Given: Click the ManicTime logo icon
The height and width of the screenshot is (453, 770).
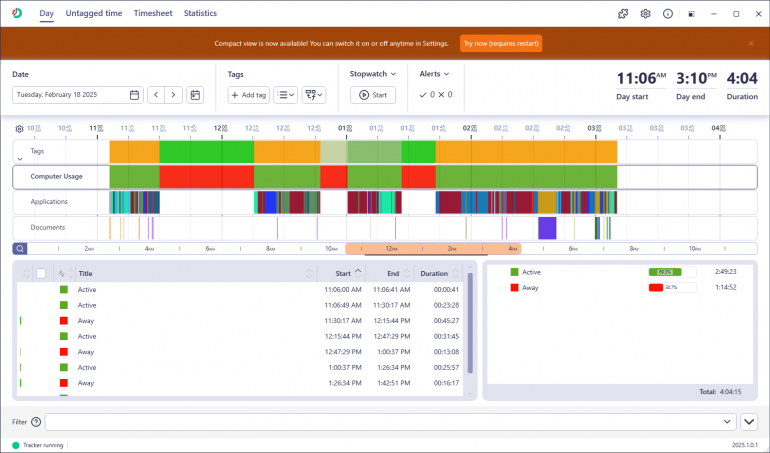Looking at the screenshot, I should [17, 13].
